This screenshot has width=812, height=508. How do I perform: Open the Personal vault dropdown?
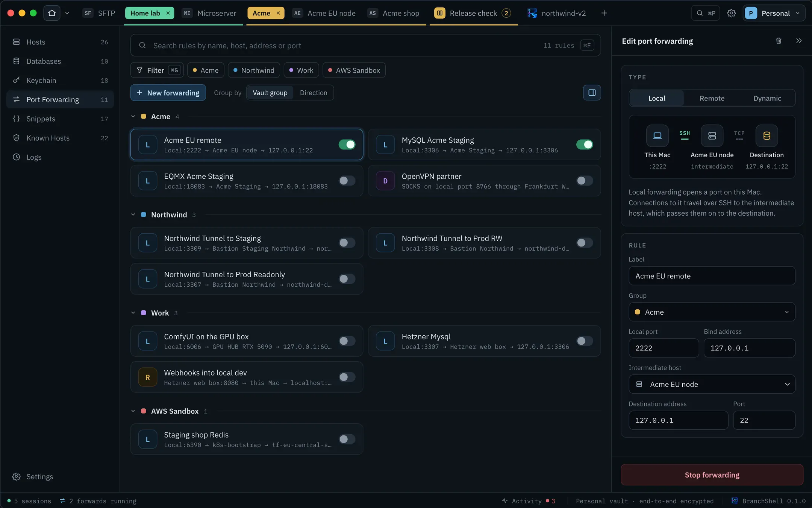pyautogui.click(x=774, y=13)
